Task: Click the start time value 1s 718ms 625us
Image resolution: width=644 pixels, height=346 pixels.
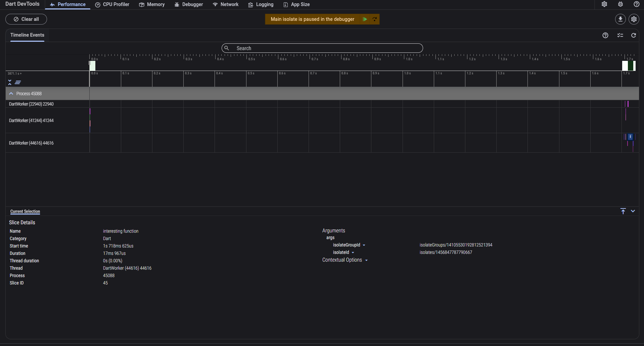Action: click(118, 246)
